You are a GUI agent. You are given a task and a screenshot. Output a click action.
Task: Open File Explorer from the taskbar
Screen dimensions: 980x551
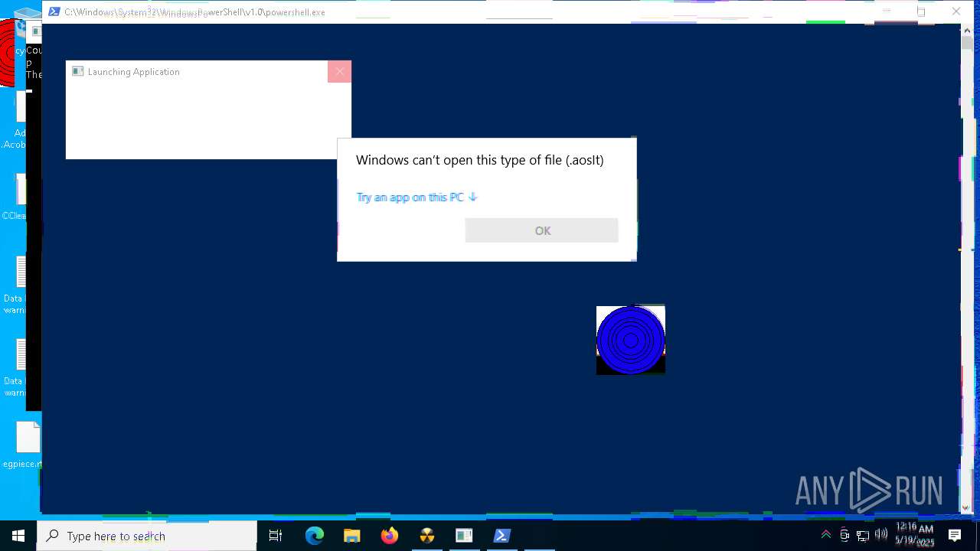352,536
